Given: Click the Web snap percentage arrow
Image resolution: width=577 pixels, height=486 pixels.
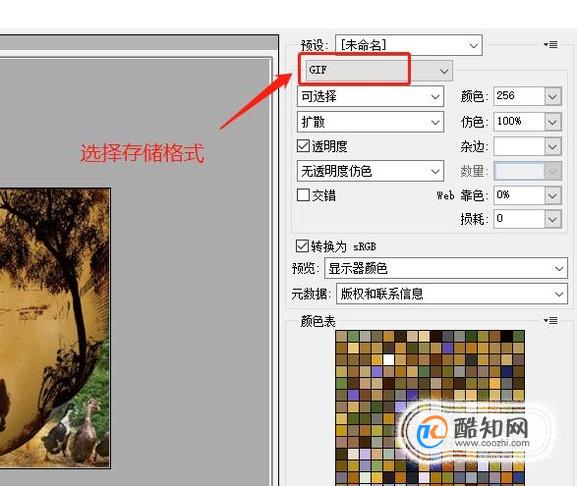Looking at the screenshot, I should (x=552, y=195).
